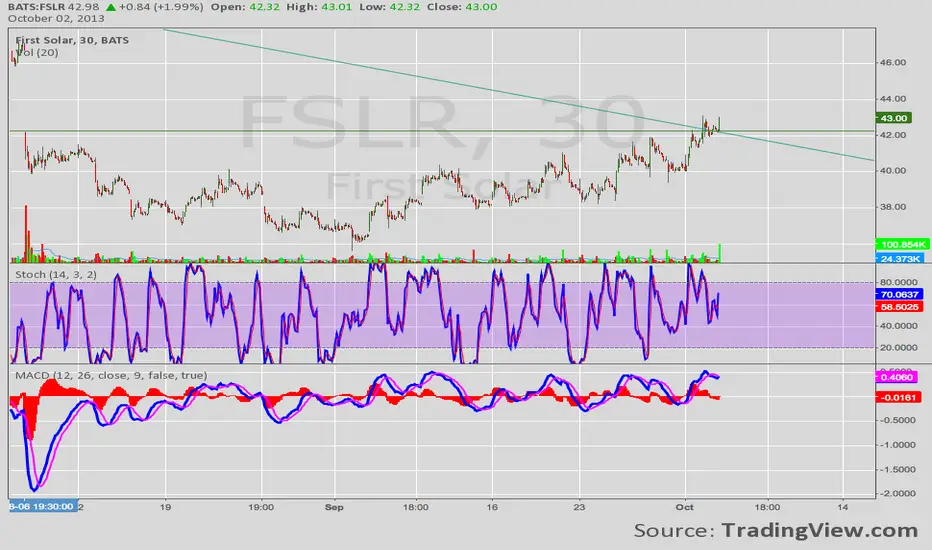Click the 44.00 price axis label
This screenshot has height=550, width=932.
click(x=893, y=99)
